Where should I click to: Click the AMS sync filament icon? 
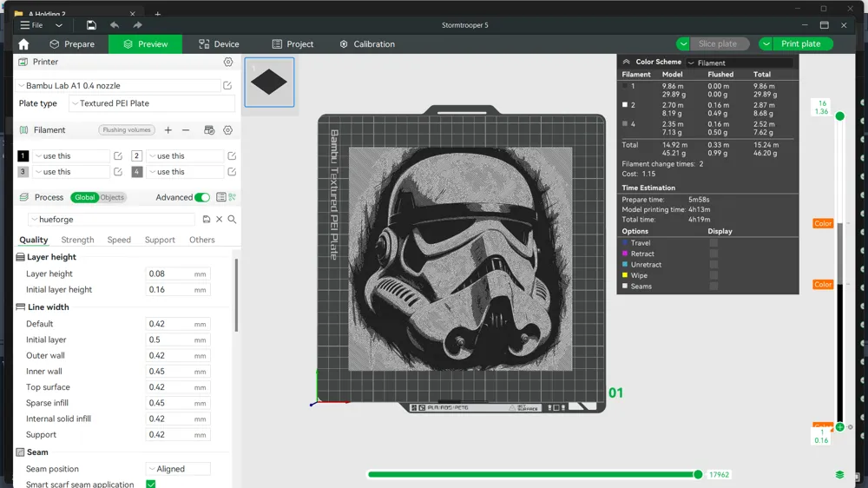click(x=209, y=130)
